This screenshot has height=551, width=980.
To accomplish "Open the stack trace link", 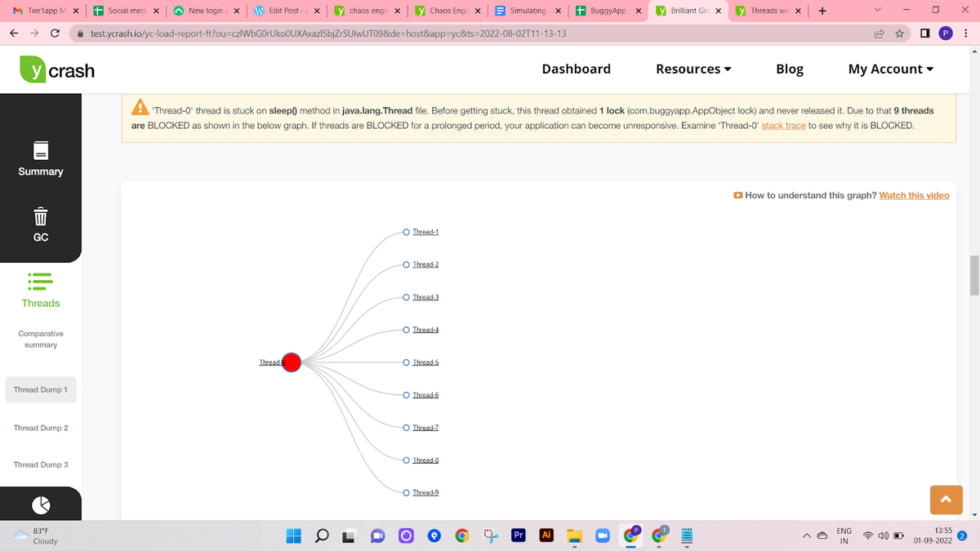I will (x=783, y=126).
